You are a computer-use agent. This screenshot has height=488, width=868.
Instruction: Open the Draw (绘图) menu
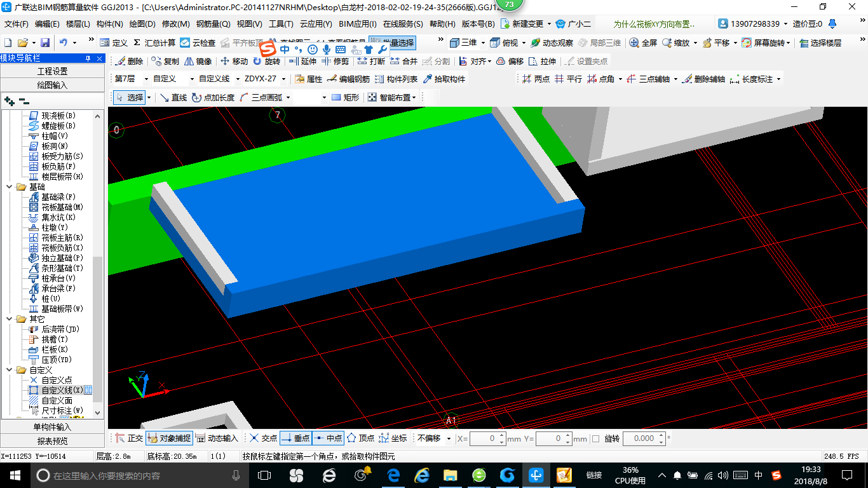pyautogui.click(x=142, y=24)
